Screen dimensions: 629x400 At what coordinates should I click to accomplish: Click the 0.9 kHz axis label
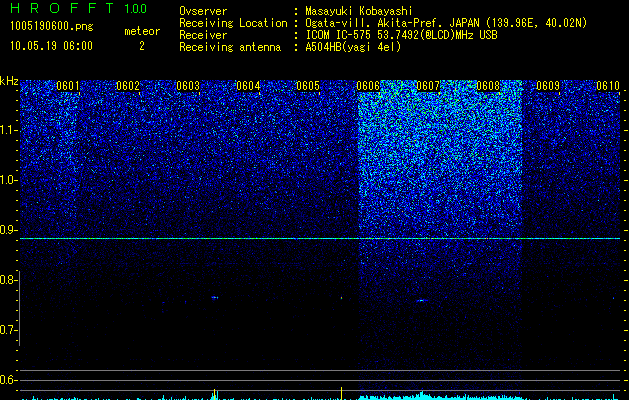coord(8,230)
